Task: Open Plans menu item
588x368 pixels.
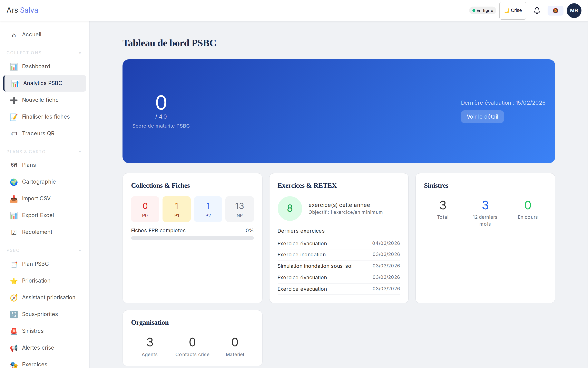Action: [x=45, y=165]
